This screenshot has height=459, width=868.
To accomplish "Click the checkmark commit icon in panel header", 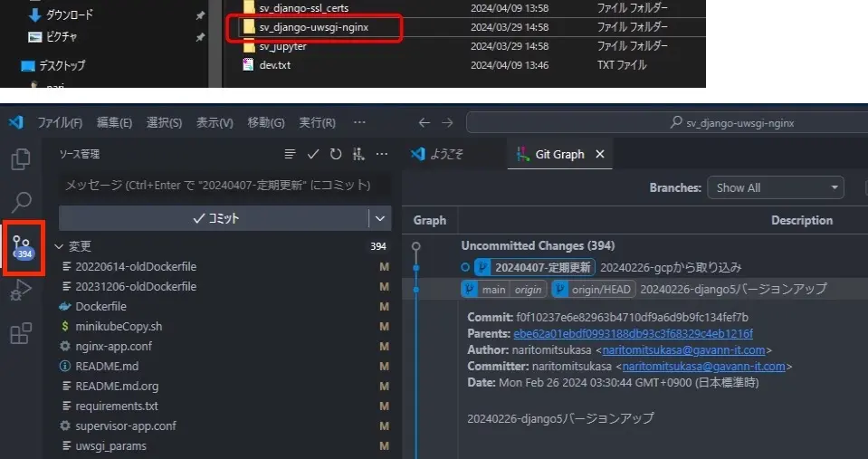I will tap(313, 155).
